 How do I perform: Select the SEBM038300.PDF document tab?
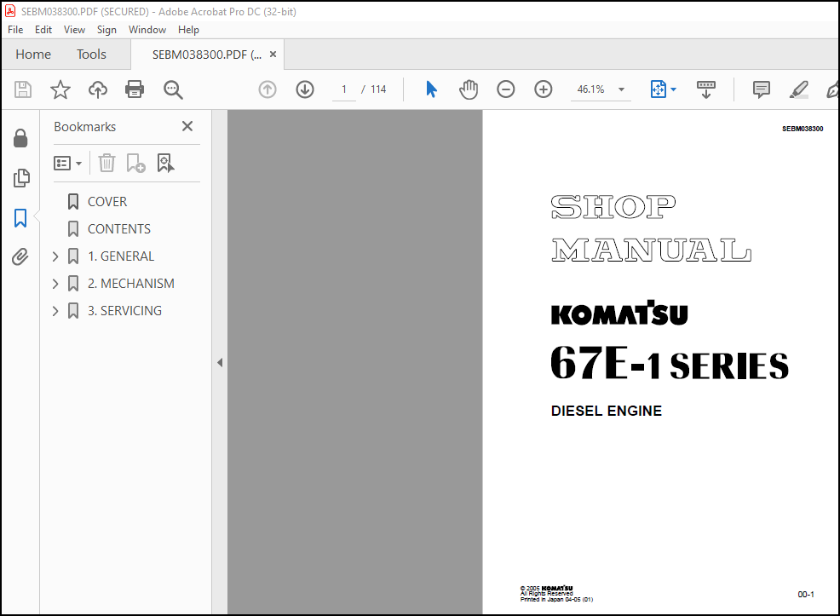[x=207, y=55]
